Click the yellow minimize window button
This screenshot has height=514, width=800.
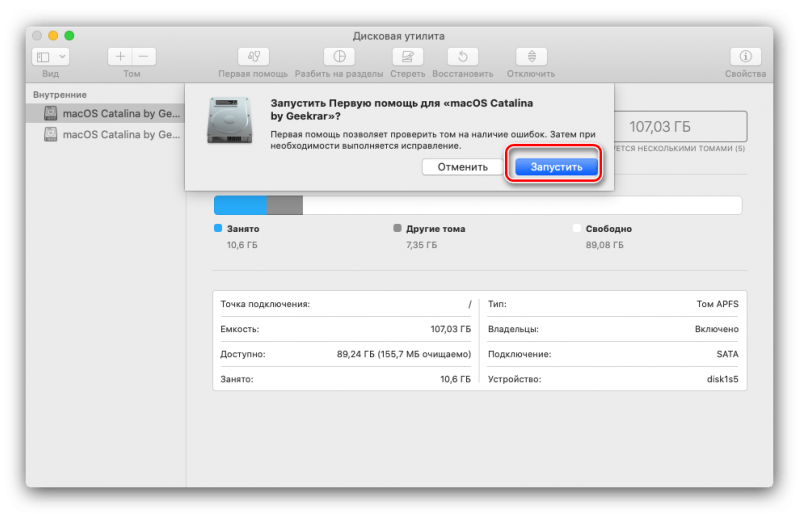[x=53, y=35]
